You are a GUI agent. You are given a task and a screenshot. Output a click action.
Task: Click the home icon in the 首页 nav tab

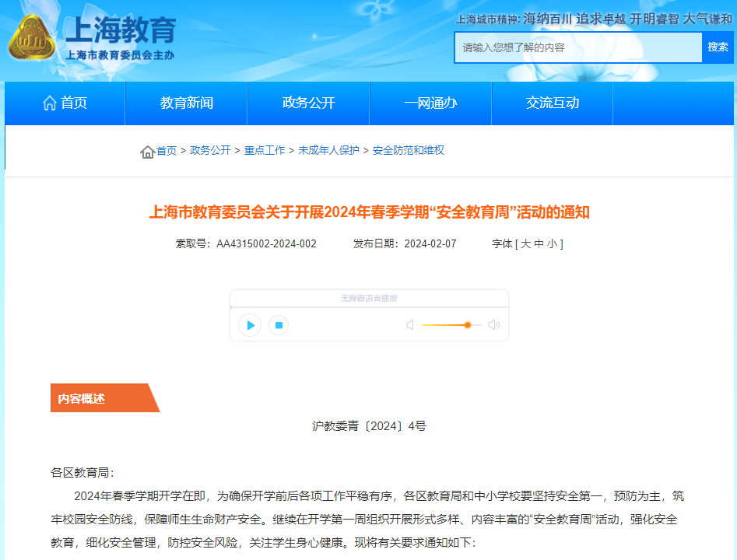coord(50,103)
